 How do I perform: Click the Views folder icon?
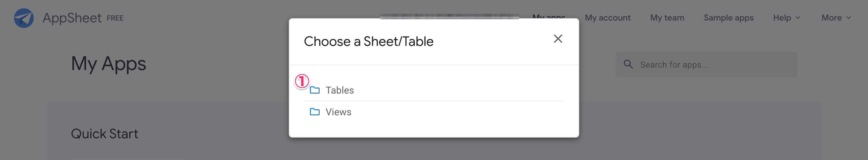tap(314, 112)
